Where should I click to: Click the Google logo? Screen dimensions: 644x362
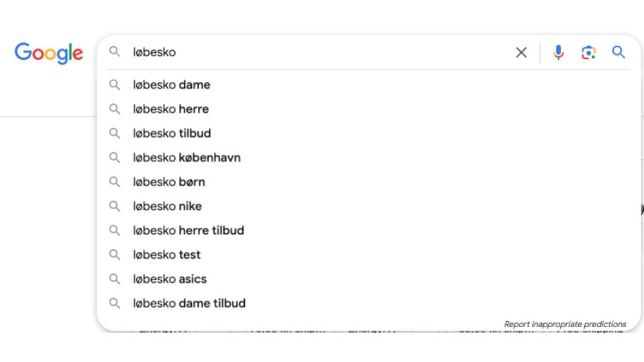coord(49,54)
